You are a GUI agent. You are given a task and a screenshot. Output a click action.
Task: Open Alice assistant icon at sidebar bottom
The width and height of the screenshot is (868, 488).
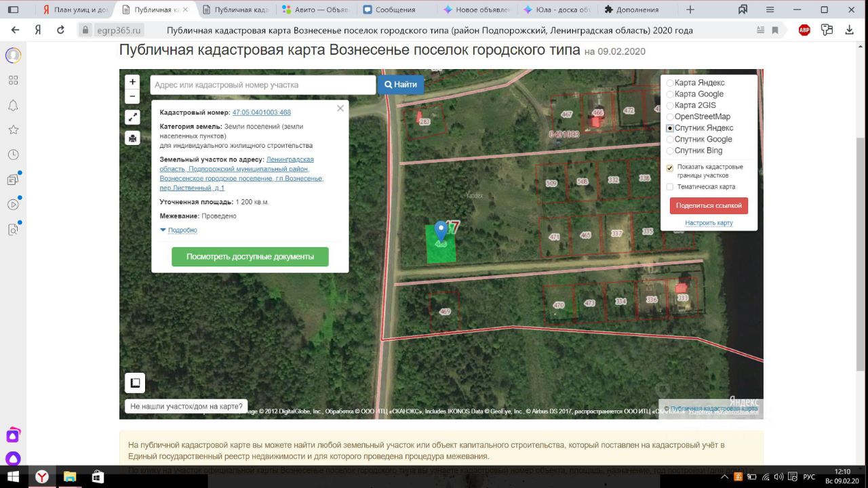coord(13,459)
